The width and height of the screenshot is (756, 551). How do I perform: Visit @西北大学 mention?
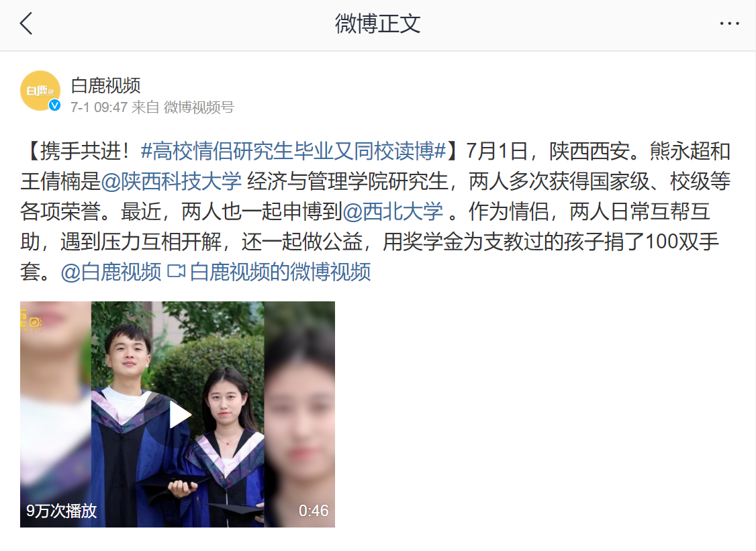coord(393,211)
